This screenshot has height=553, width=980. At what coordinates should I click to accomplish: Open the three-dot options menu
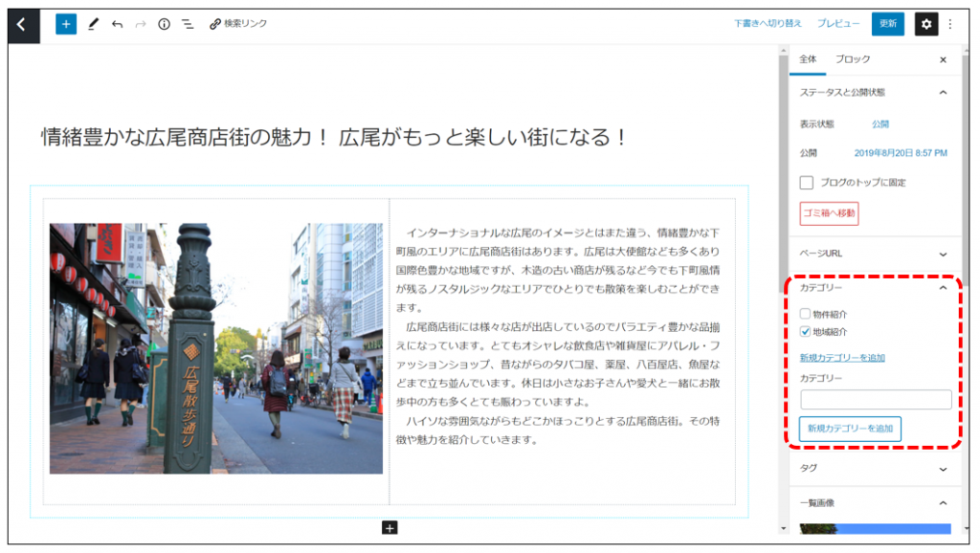pyautogui.click(x=950, y=25)
